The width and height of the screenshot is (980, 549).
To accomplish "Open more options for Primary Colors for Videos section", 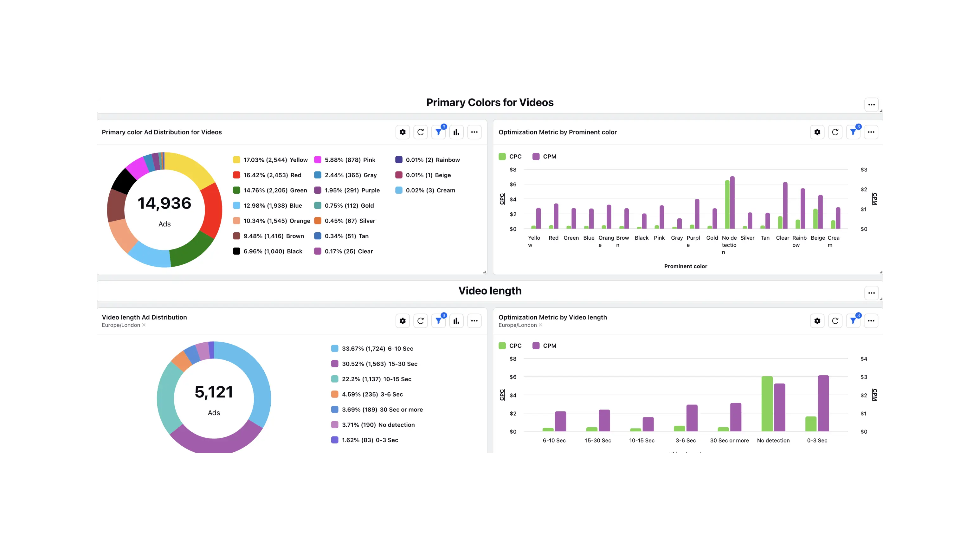I will [x=872, y=105].
